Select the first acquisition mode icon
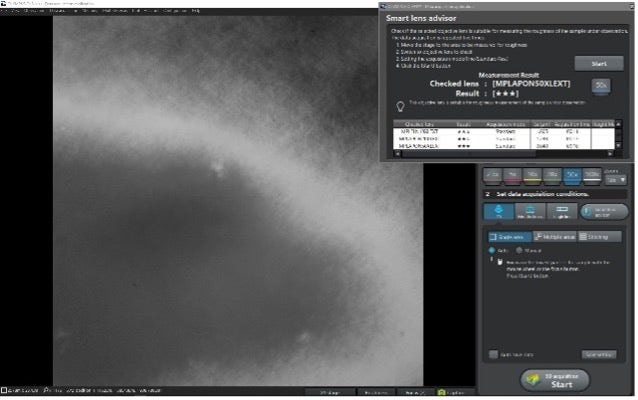 pos(498,212)
